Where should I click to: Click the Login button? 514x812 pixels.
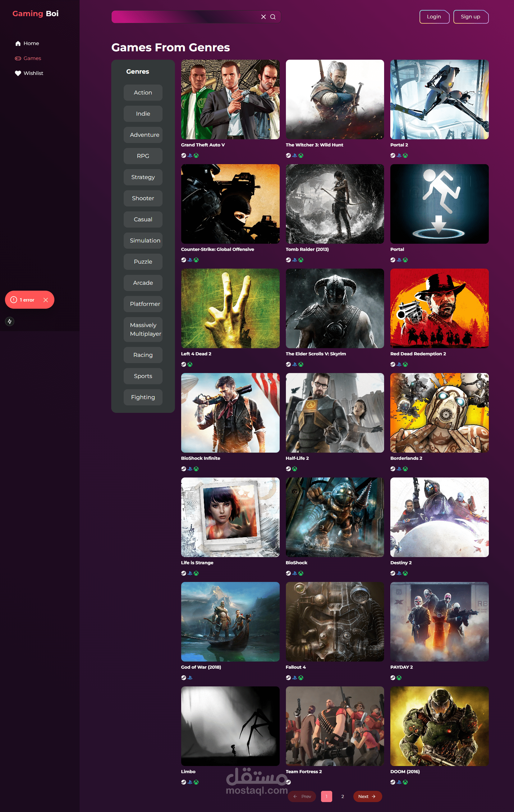(434, 17)
